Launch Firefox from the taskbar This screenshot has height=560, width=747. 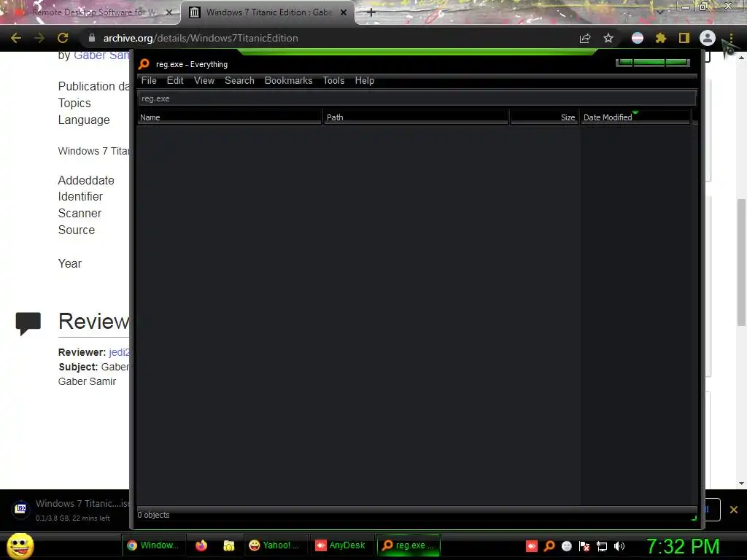click(201, 545)
